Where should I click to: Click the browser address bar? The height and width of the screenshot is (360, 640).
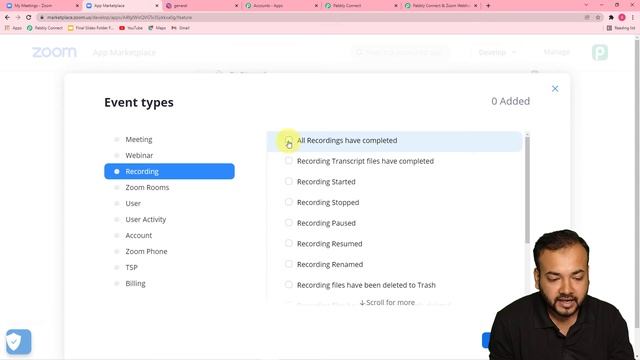click(x=310, y=18)
